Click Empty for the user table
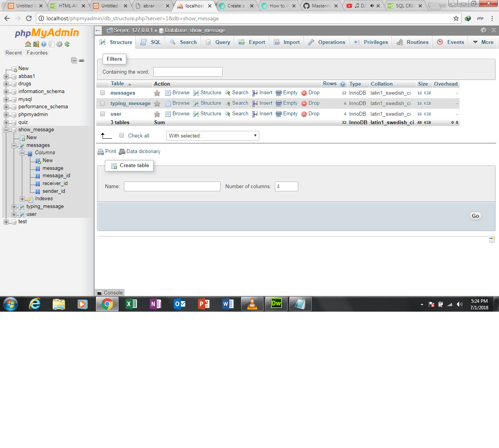This screenshot has width=499, height=448. coord(287,114)
